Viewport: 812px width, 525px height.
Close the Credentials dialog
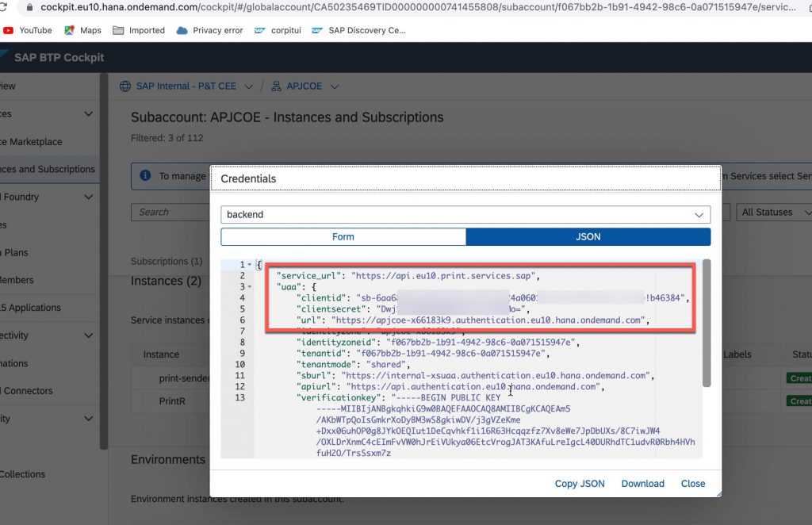coord(693,484)
